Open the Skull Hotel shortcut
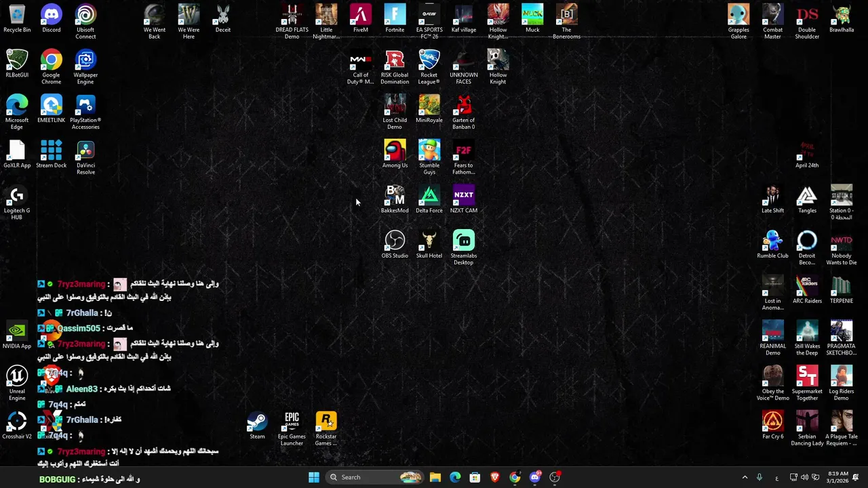The image size is (868, 488). point(429,245)
